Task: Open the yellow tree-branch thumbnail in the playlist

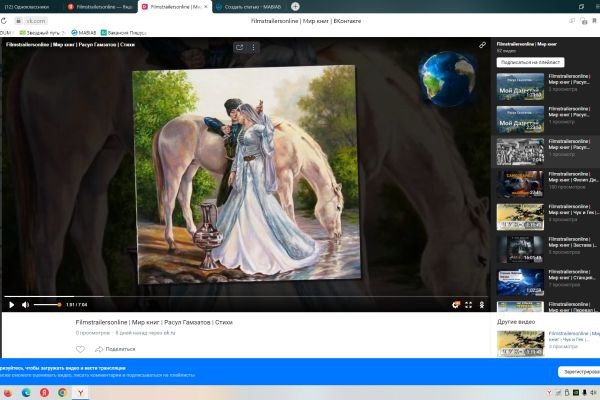Action: point(520,217)
